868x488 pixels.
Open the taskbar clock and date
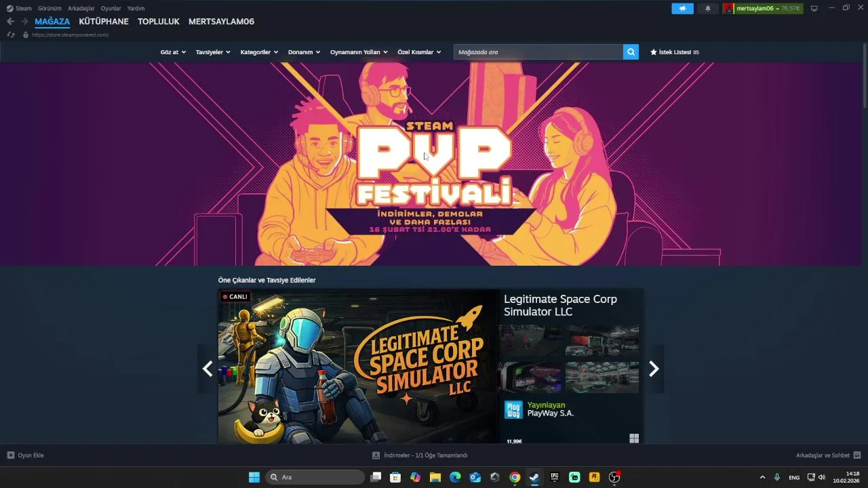click(846, 477)
